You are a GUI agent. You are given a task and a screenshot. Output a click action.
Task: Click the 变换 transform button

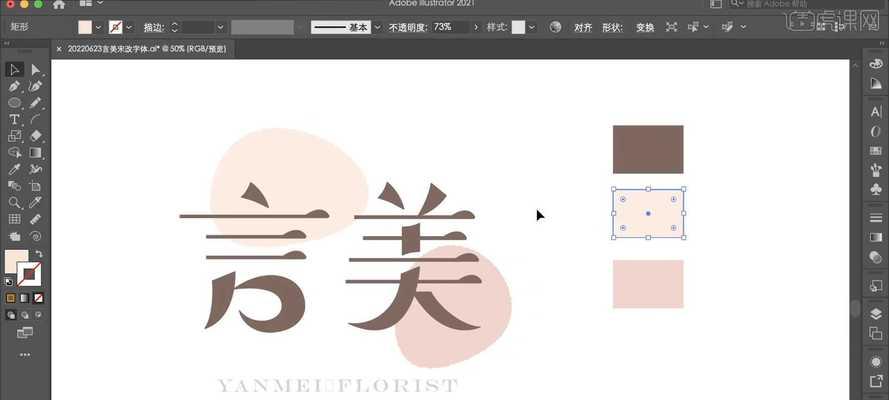click(645, 27)
